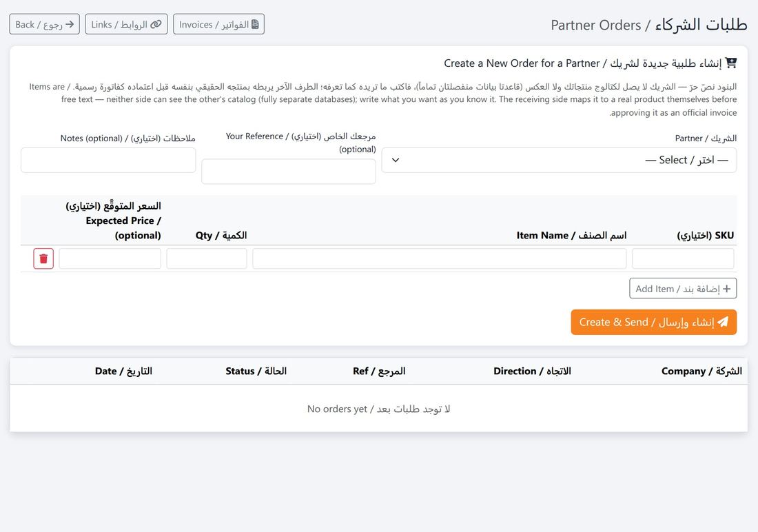
Task: Click the arrow icon in Back button
Action: click(x=70, y=24)
